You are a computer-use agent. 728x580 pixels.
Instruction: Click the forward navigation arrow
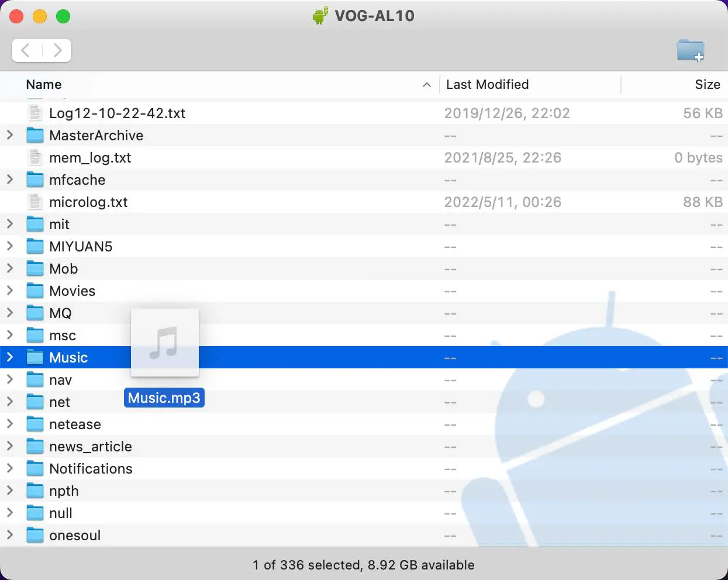click(57, 50)
